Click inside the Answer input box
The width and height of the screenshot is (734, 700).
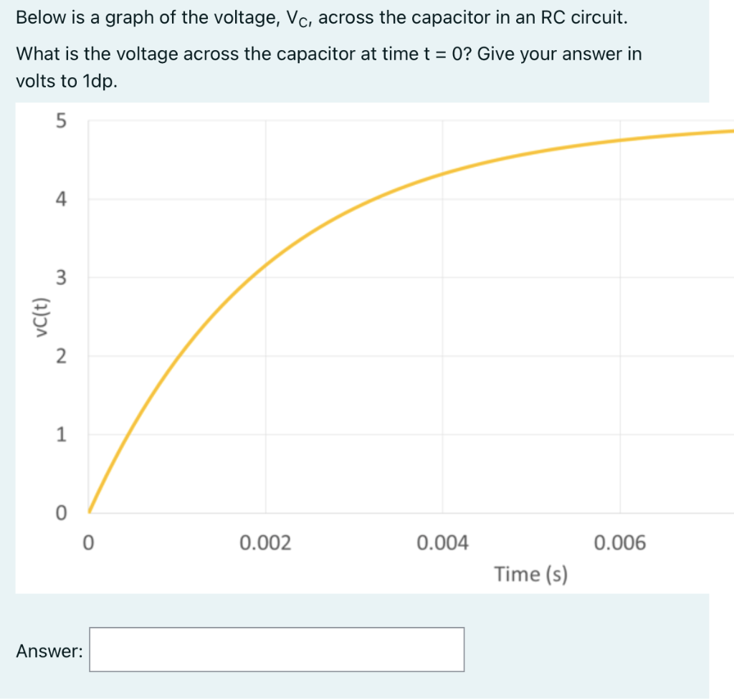(276, 649)
